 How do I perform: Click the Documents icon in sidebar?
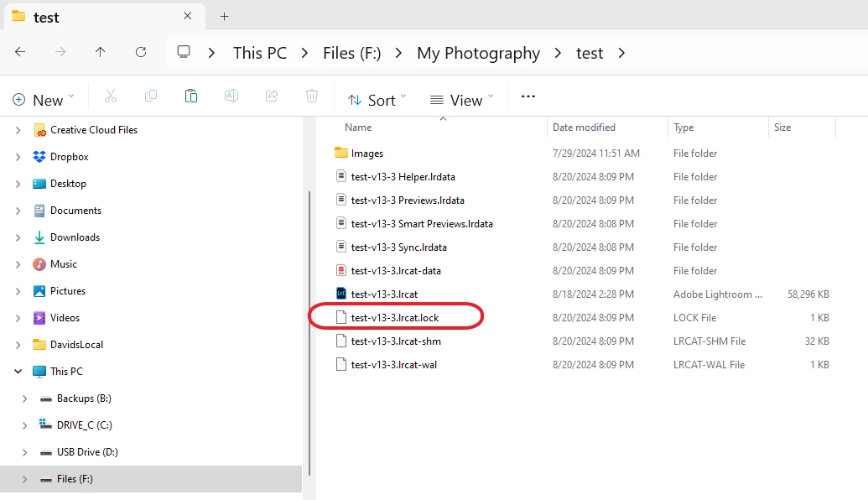[x=39, y=211]
